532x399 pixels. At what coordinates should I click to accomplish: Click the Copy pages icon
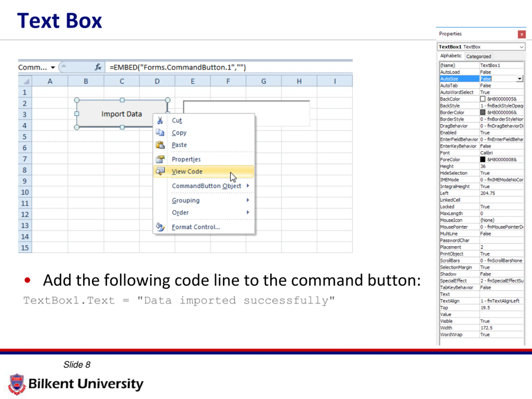160,133
